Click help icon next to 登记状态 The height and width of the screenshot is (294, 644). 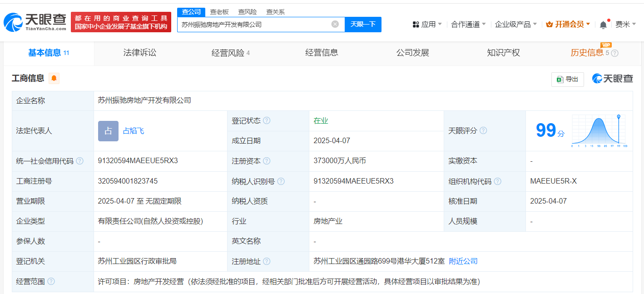(x=267, y=121)
